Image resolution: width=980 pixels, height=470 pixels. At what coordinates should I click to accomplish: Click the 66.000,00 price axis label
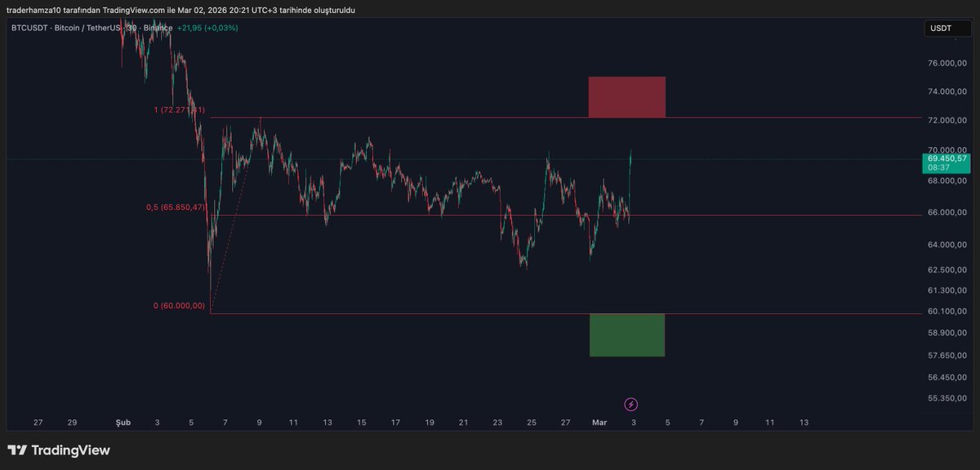click(948, 213)
